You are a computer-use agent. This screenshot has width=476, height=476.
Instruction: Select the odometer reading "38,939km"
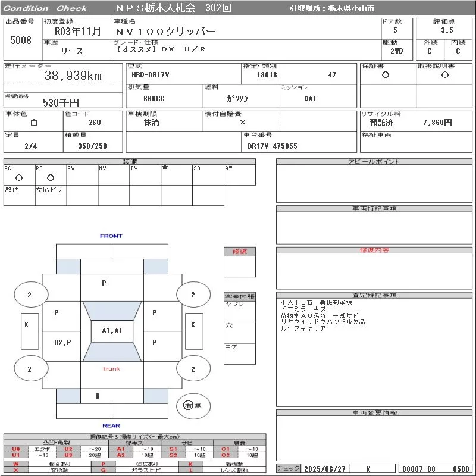pyautogui.click(x=73, y=76)
